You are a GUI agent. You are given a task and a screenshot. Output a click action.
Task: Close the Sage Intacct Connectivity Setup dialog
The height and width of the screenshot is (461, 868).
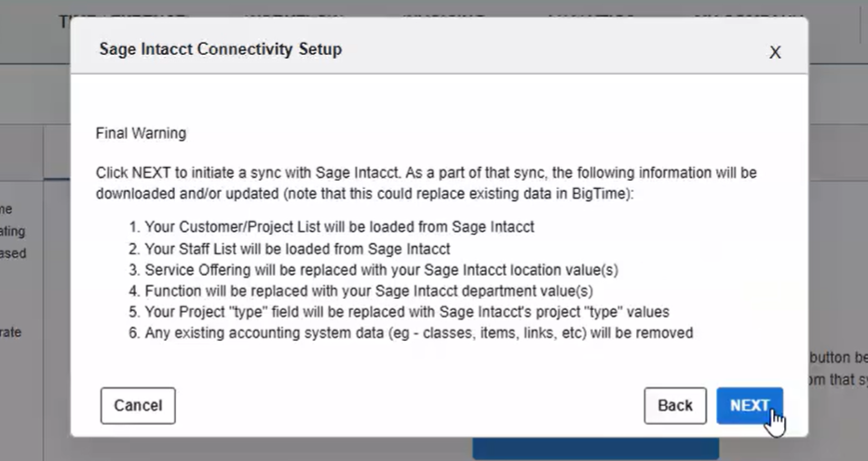[x=774, y=52]
